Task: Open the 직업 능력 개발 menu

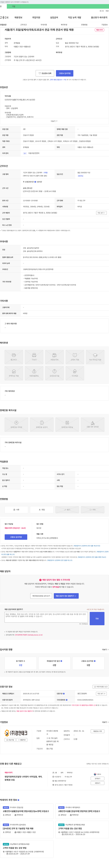Action: click(x=74, y=18)
